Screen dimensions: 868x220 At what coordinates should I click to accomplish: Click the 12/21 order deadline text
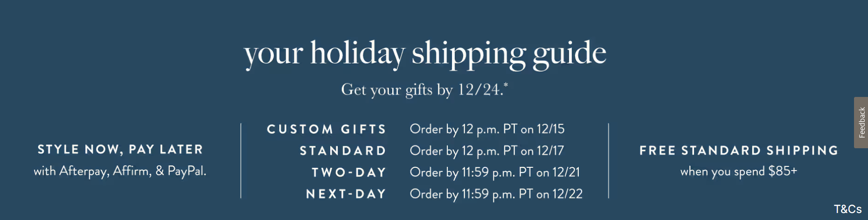pyautogui.click(x=566, y=172)
